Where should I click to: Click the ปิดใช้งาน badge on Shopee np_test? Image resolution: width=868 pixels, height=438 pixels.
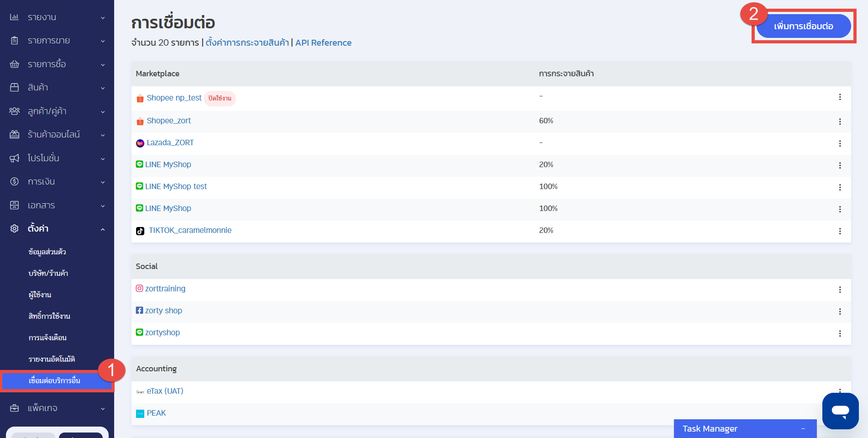click(x=220, y=98)
